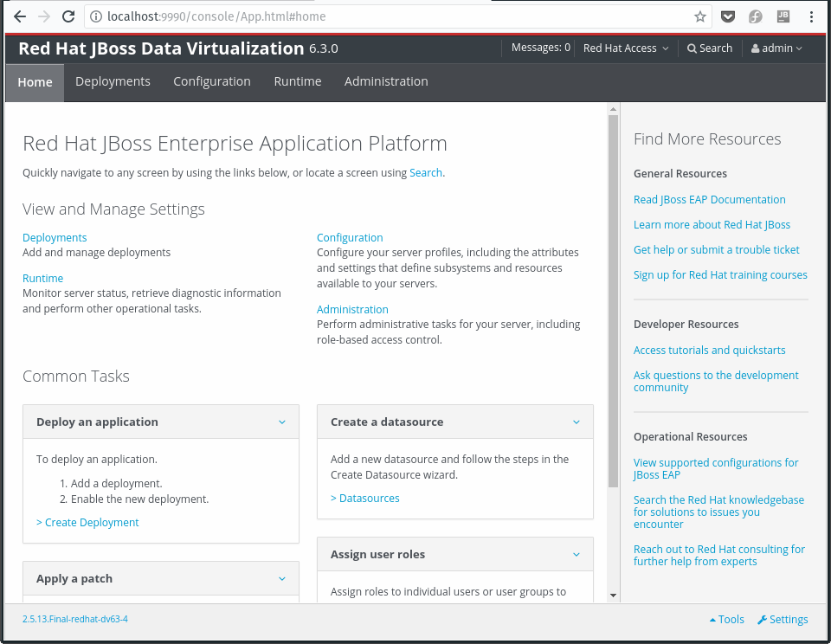Click the browser forward arrow
Viewport: 831px width, 644px height.
44,16
